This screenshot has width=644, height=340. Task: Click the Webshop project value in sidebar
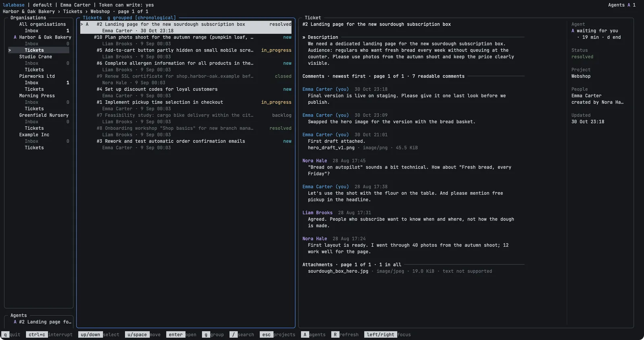coord(581,76)
